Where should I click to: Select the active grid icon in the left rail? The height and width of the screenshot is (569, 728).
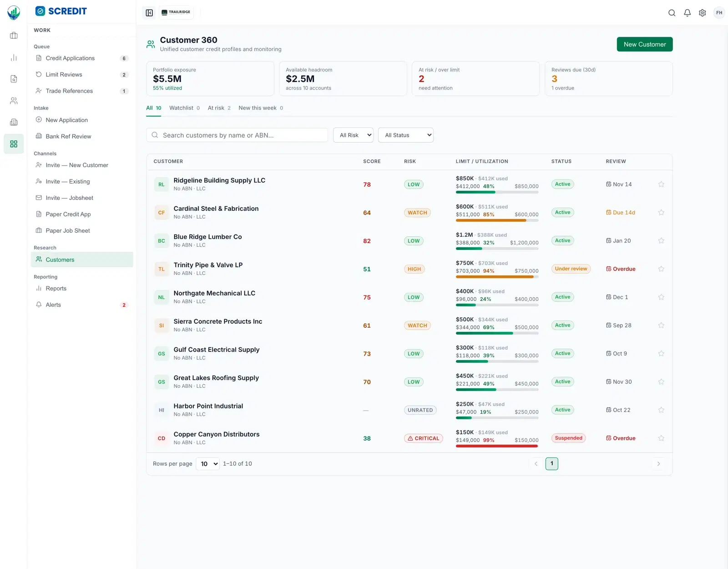[14, 144]
